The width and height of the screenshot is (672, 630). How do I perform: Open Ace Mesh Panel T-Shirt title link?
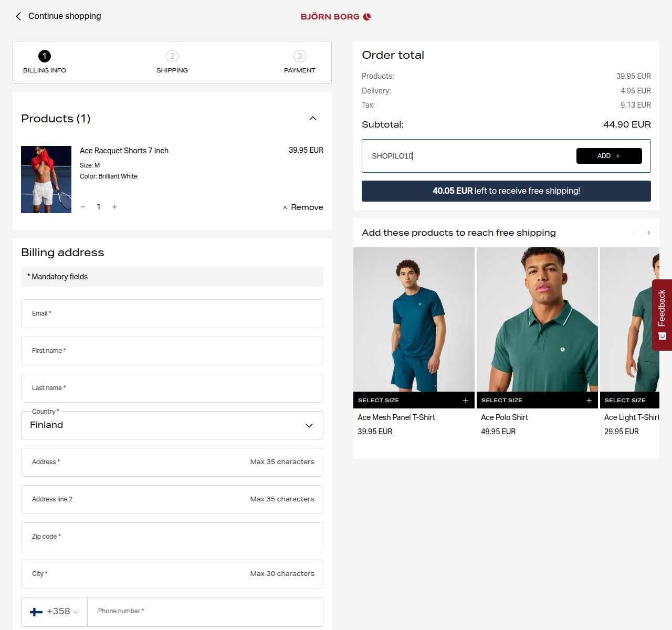396,417
